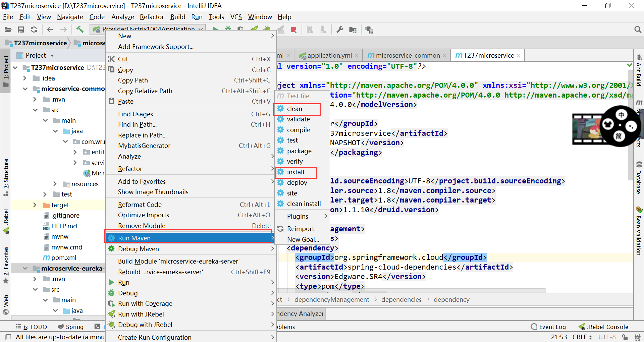The image size is (644, 342).
Task: Click the dependencies breadcrumb
Action: pos(401,299)
